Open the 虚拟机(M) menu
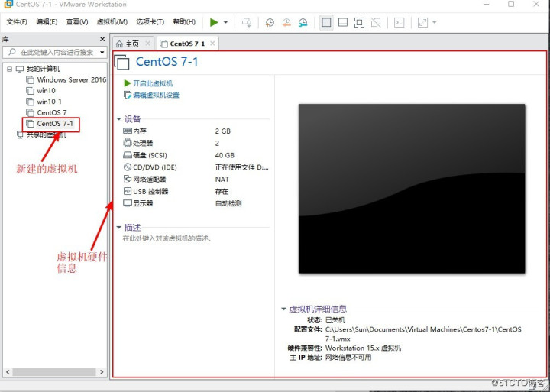 tap(112, 21)
